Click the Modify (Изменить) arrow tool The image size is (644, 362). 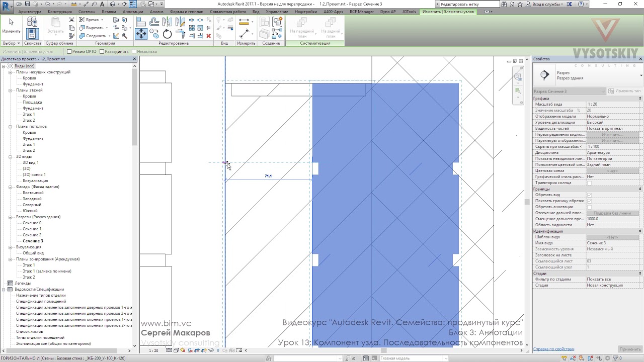point(11,26)
